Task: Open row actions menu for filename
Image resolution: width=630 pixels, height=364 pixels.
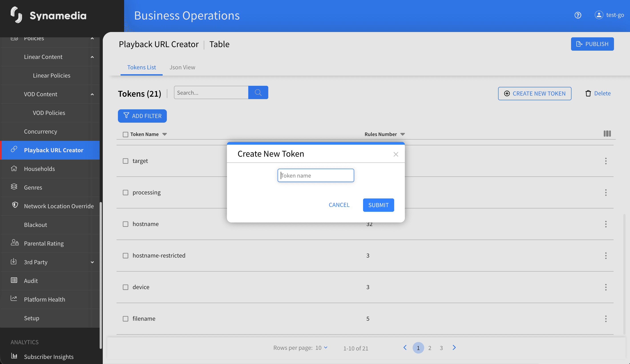Action: (x=606, y=319)
